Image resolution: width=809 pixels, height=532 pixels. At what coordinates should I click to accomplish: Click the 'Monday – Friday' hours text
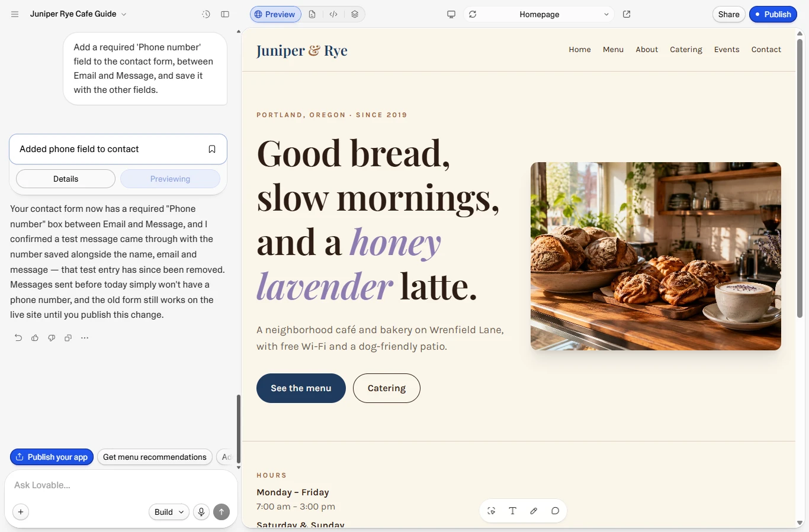pyautogui.click(x=293, y=492)
